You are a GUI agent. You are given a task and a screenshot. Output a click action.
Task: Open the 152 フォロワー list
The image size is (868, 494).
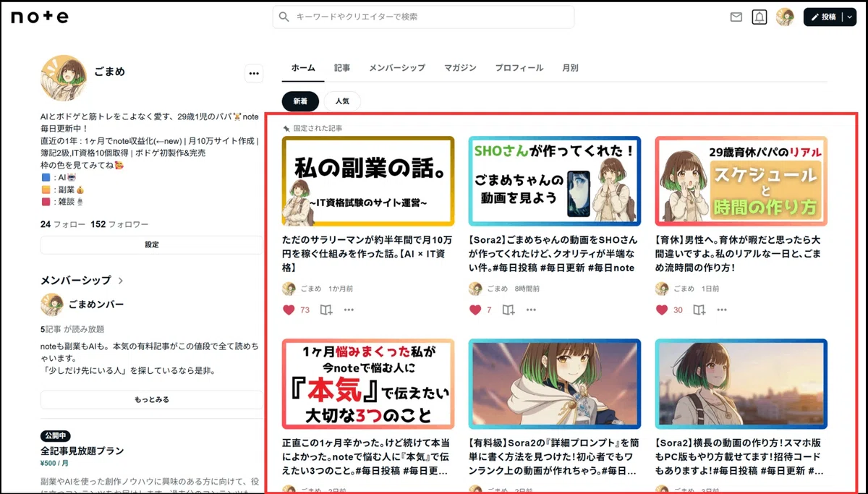click(119, 224)
